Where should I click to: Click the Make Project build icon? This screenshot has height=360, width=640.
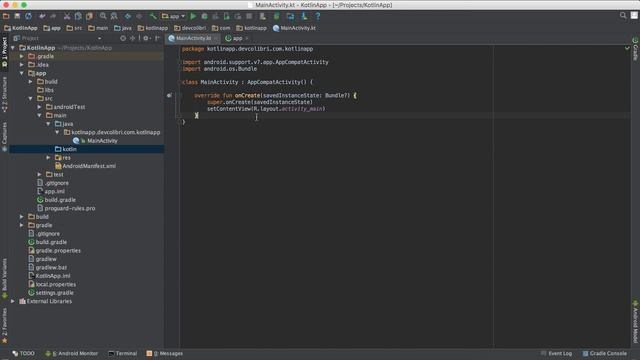tap(153, 16)
